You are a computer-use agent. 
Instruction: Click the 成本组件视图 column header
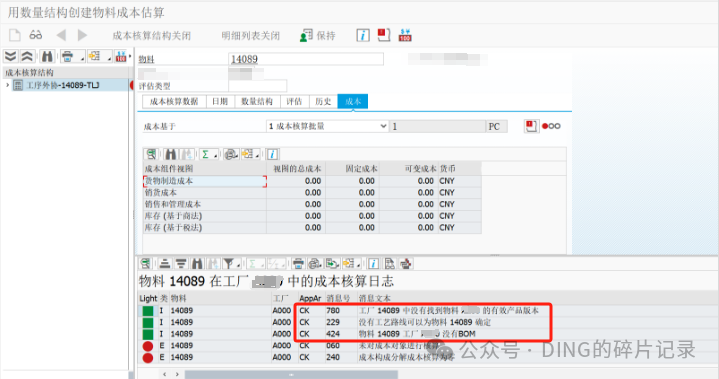click(x=205, y=169)
